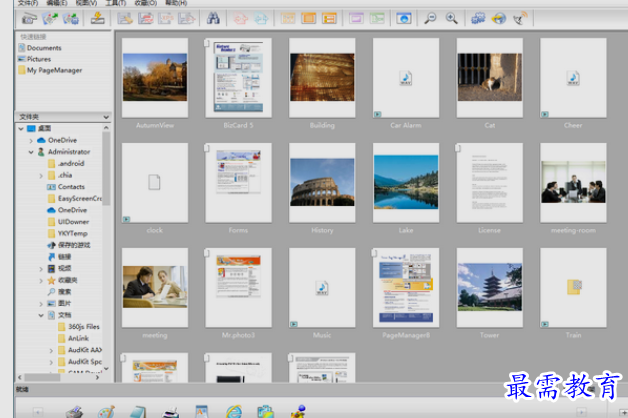The image size is (628, 418).
Task: Click the scanner icon in bottom application bar
Action: pyautogui.click(x=74, y=412)
